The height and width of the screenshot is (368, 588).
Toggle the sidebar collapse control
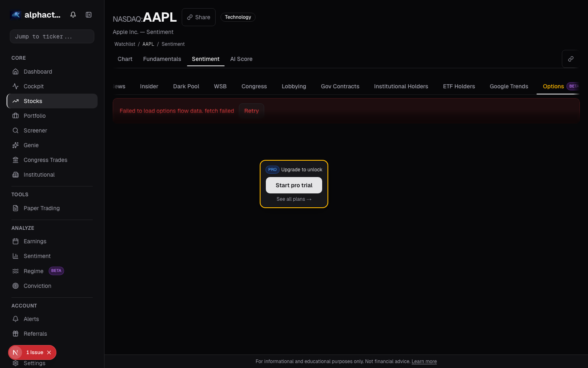89,15
